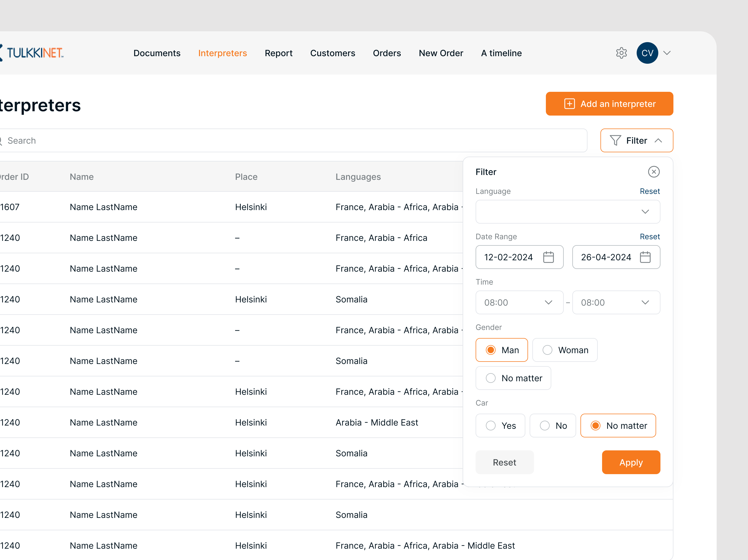
Task: Click the filter funnel icon
Action: 615,140
